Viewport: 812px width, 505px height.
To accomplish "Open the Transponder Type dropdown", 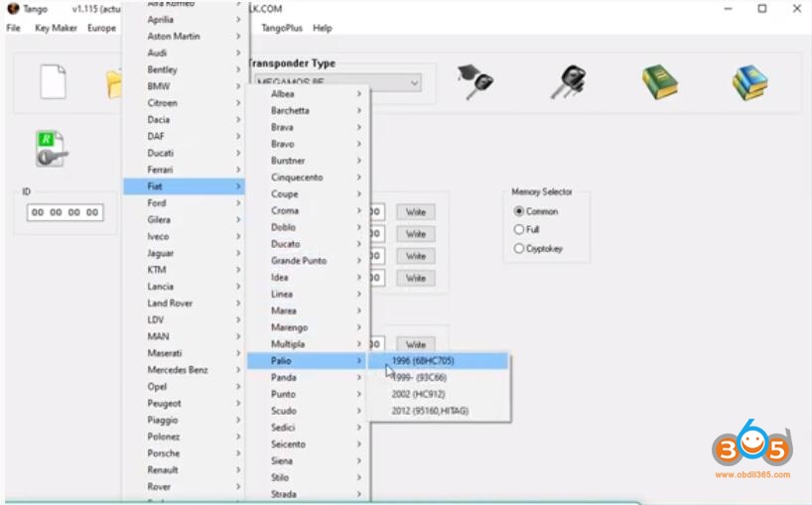I will (338, 81).
